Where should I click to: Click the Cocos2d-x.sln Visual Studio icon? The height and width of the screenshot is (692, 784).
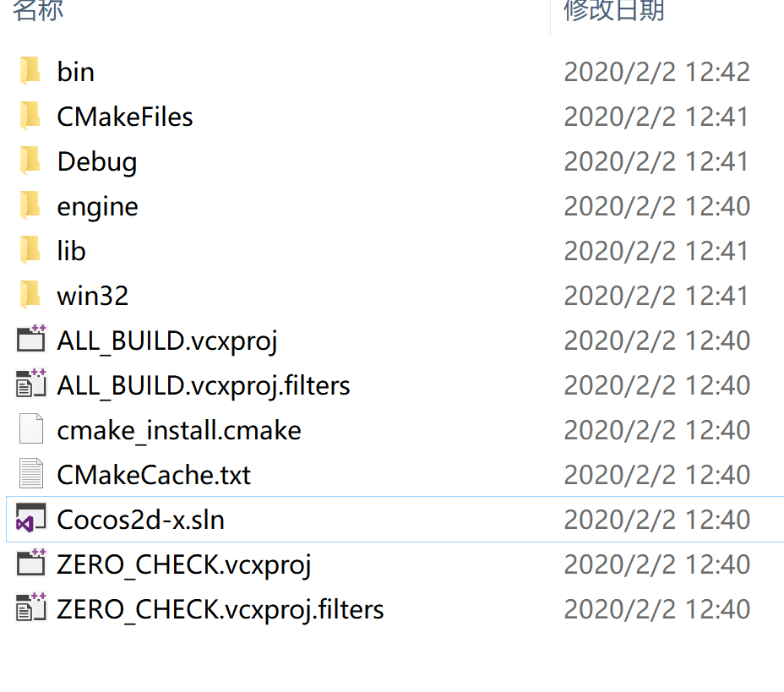pyautogui.click(x=31, y=518)
